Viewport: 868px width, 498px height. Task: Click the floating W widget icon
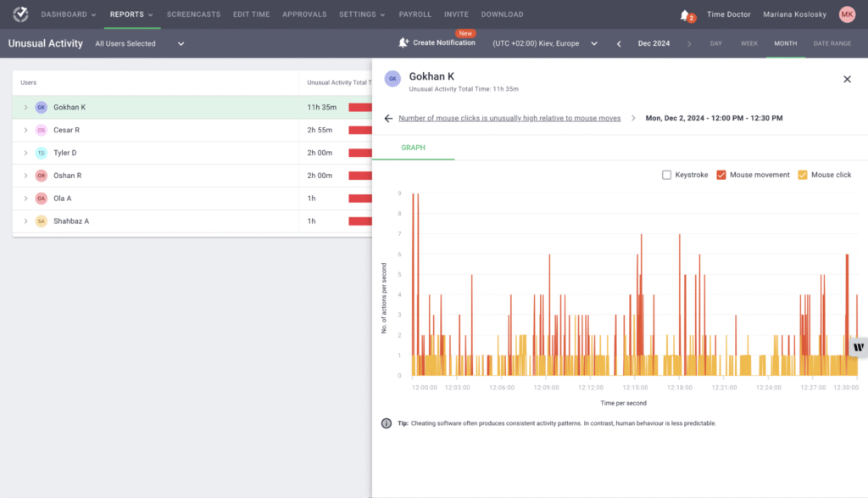858,347
